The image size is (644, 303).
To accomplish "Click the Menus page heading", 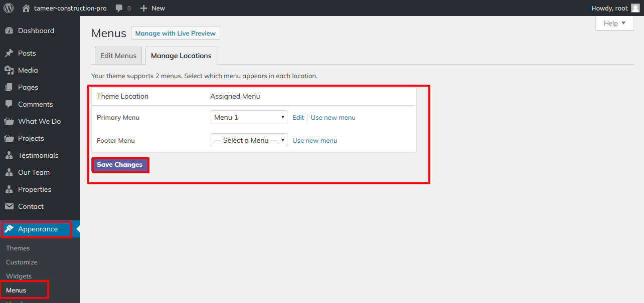I will coord(109,33).
